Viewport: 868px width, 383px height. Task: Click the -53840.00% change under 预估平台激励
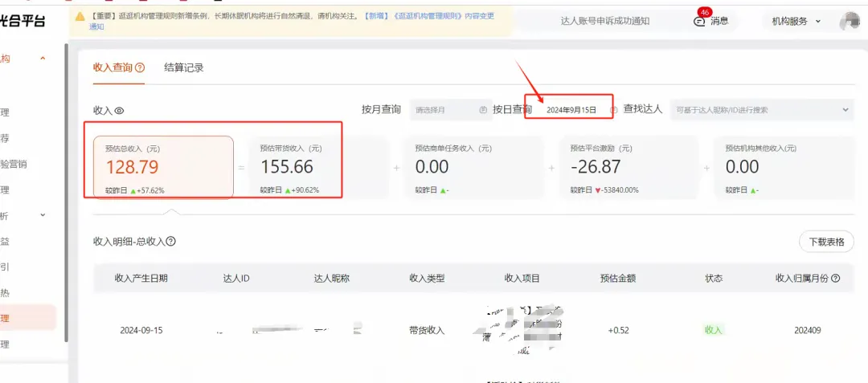(620, 190)
